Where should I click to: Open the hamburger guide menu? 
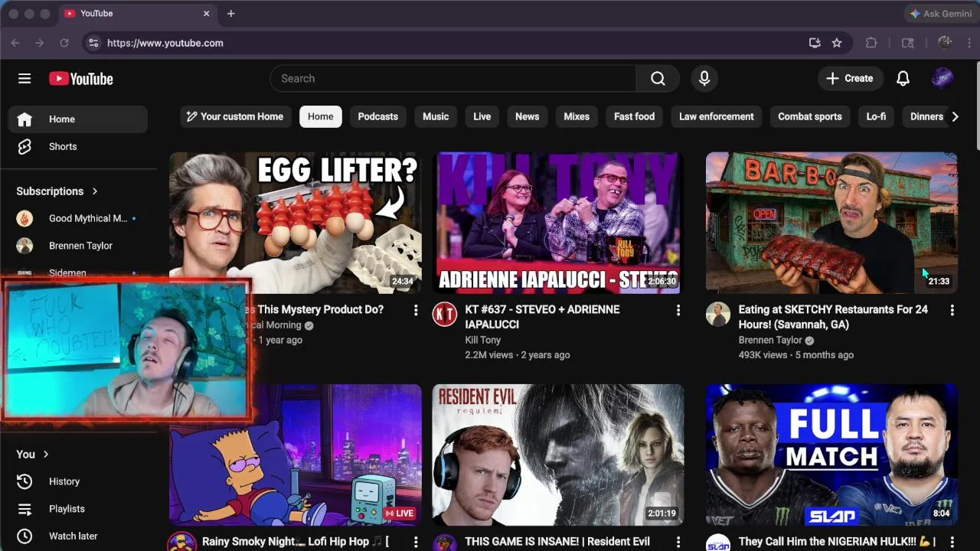tap(24, 79)
